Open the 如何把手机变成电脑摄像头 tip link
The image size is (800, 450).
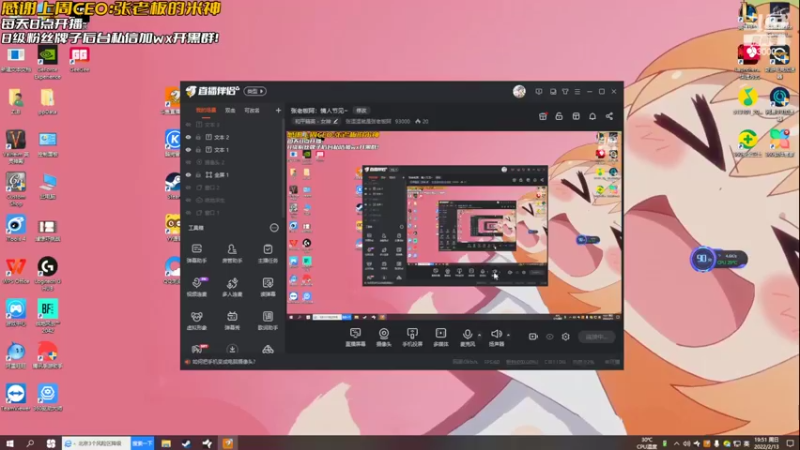point(223,362)
